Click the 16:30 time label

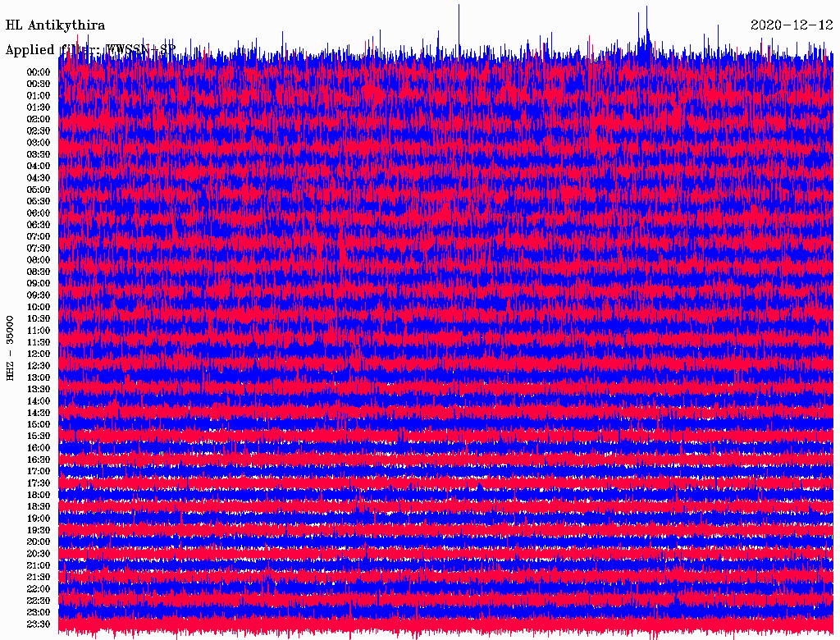click(39, 460)
